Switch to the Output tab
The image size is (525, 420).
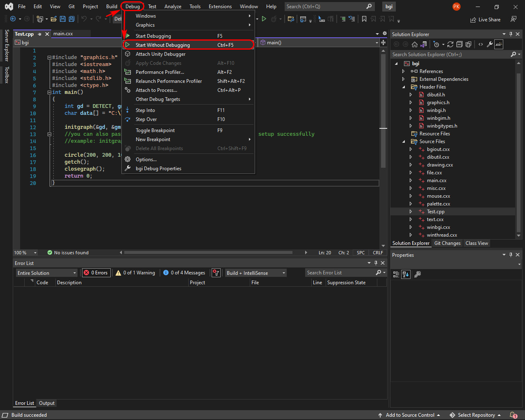47,403
